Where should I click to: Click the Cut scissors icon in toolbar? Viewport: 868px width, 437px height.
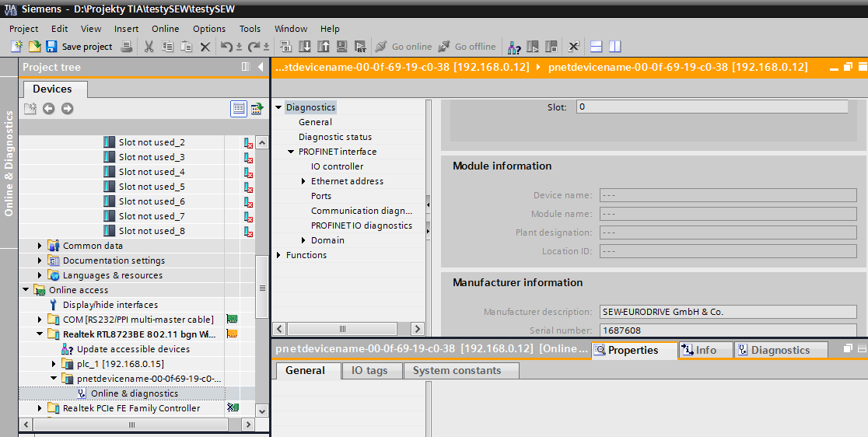pos(149,47)
